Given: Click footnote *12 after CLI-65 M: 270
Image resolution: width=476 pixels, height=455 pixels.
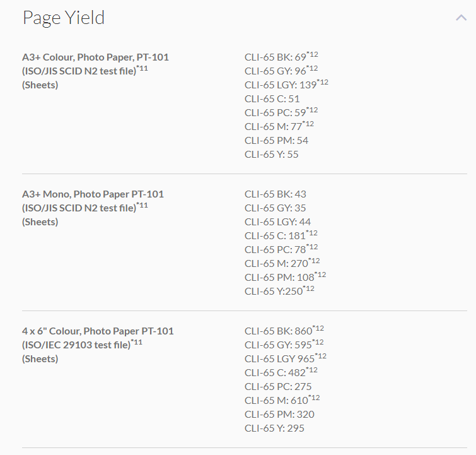Looking at the screenshot, I should [x=314, y=261].
